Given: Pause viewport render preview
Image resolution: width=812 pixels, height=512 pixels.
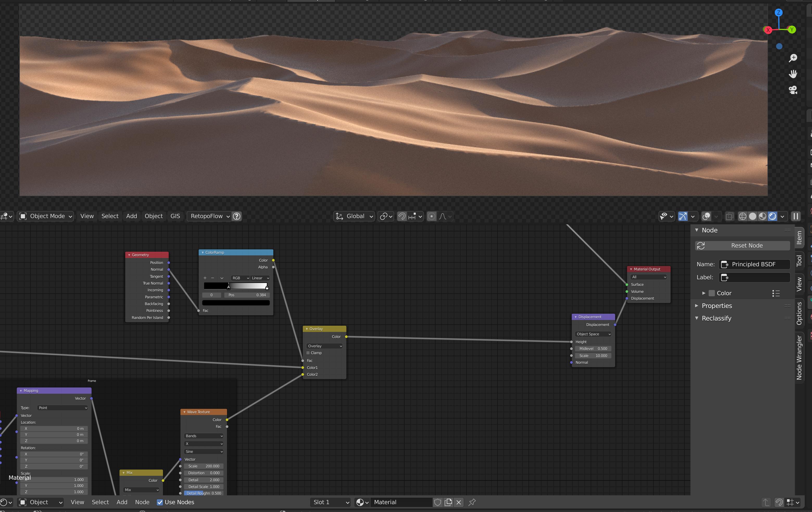Looking at the screenshot, I should pos(796,216).
